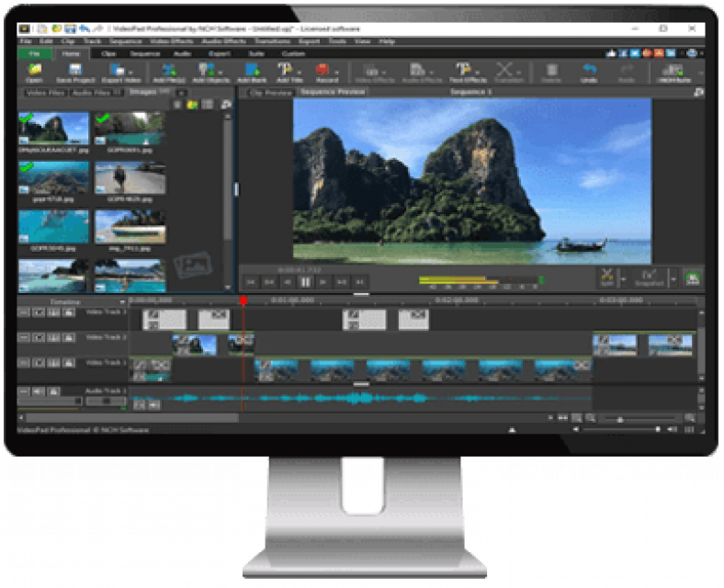Open the Snapshot options dropdown arrow

(x=673, y=278)
